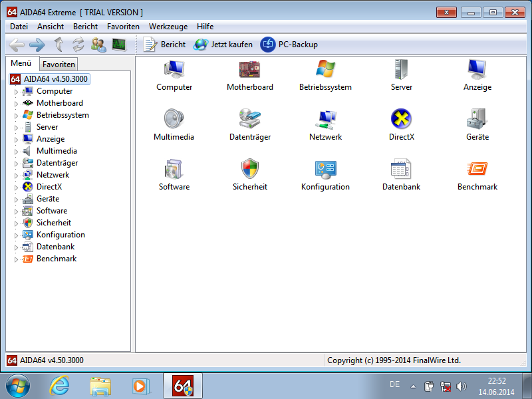Image resolution: width=532 pixels, height=399 pixels.
Task: Click the Up level arrow toolbar icon
Action: [59, 45]
